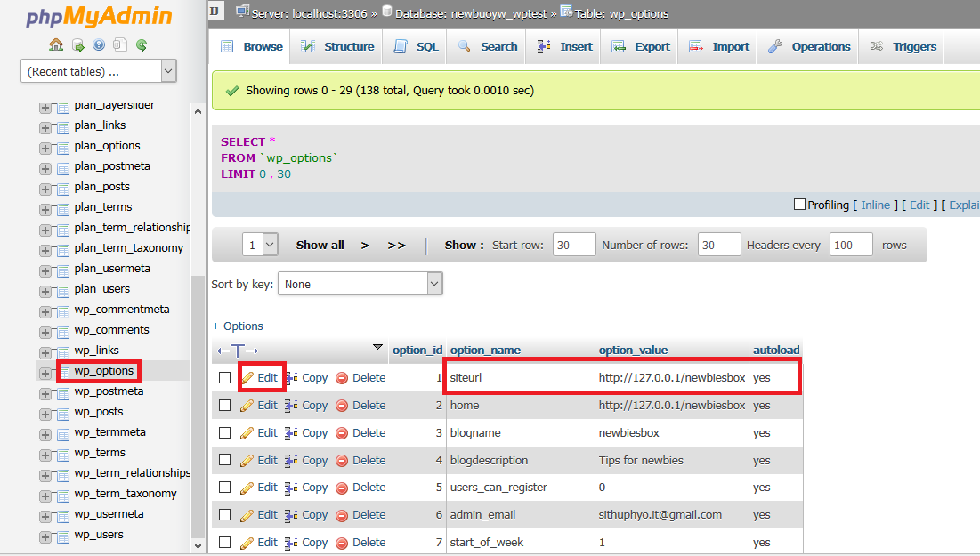
Task: Click the server icon in breadcrumb
Action: pos(242,12)
